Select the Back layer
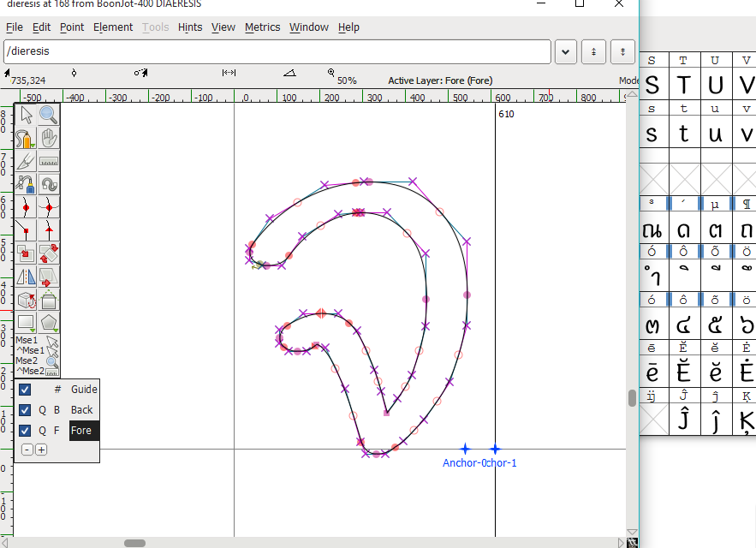Screen dimensions: 756x548 click(82, 410)
